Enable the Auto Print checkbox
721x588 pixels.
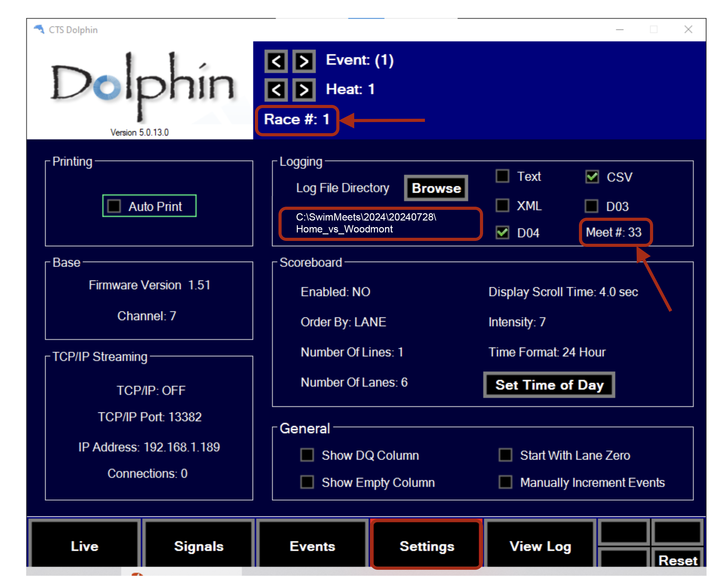(x=114, y=206)
